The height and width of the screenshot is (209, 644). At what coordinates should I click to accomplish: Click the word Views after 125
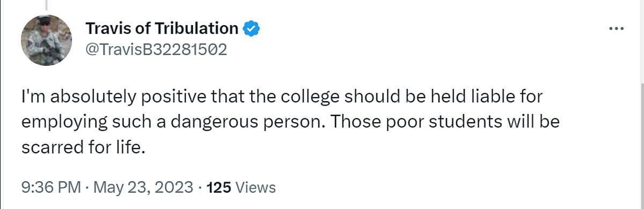(x=255, y=188)
